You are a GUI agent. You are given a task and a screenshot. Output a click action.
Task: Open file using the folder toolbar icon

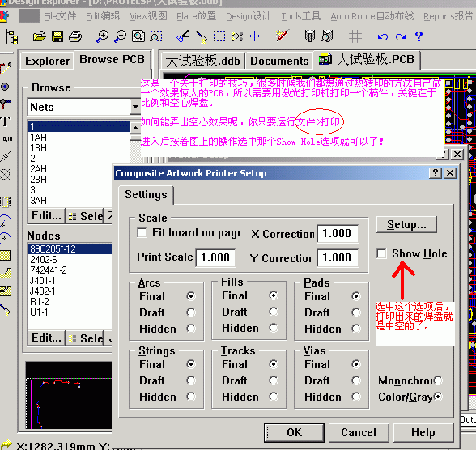click(40, 36)
